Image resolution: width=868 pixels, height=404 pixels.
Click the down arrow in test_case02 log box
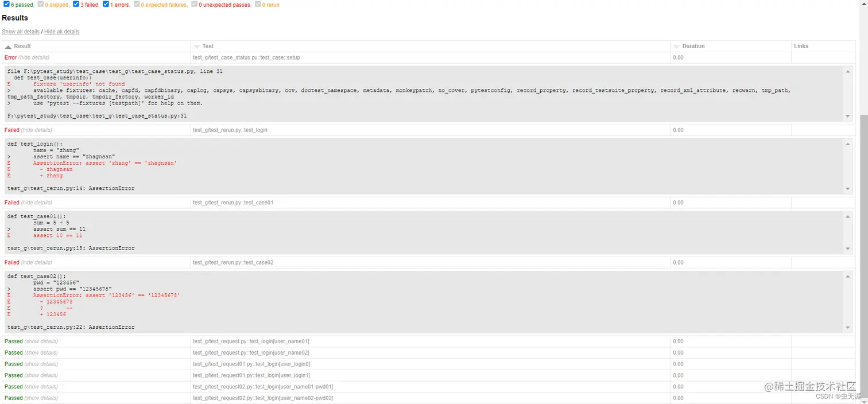click(848, 328)
